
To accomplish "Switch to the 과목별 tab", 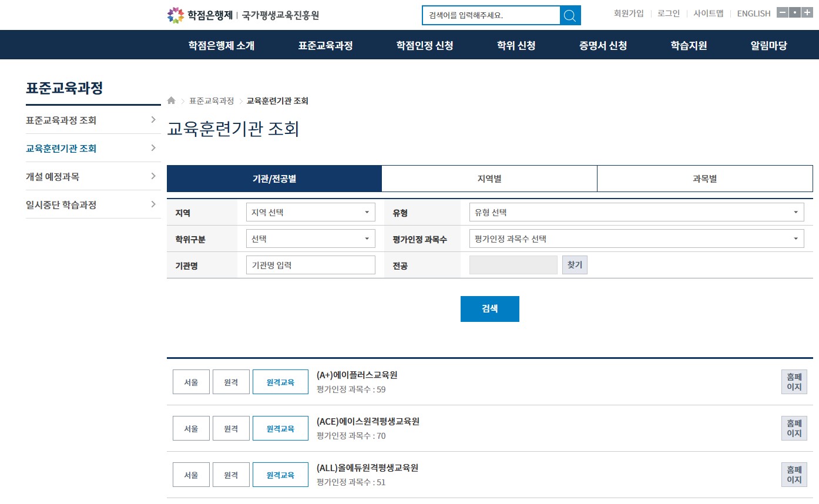I will [705, 179].
